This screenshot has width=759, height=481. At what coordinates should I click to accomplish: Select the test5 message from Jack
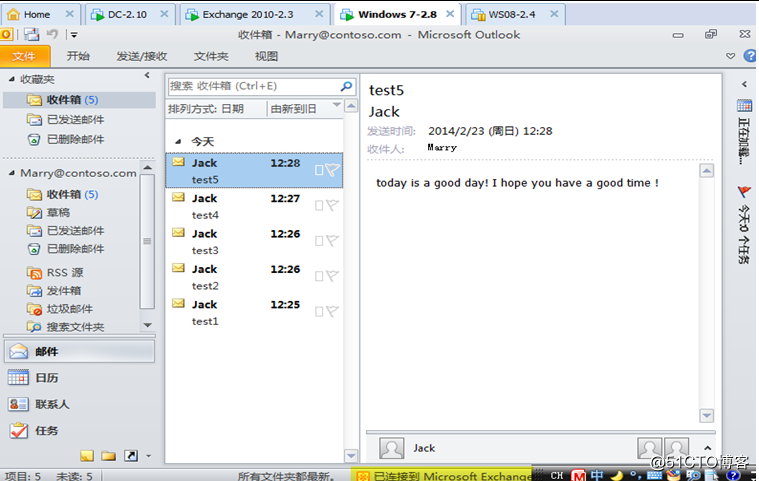pos(254,170)
